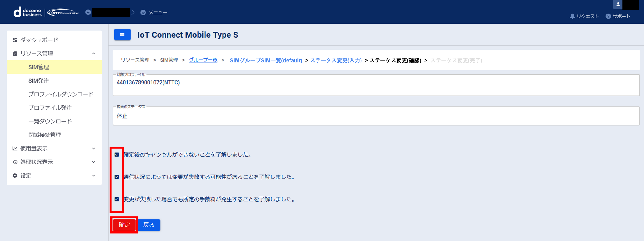Uncheck the communication failure risk checkbox
644x241 pixels.
click(117, 177)
